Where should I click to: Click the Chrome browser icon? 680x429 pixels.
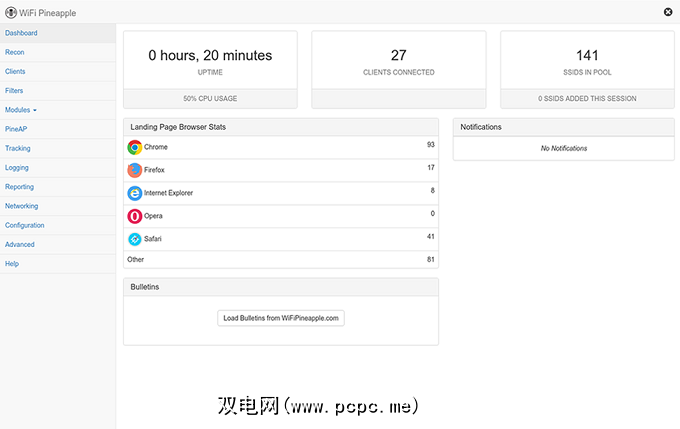pyautogui.click(x=134, y=147)
